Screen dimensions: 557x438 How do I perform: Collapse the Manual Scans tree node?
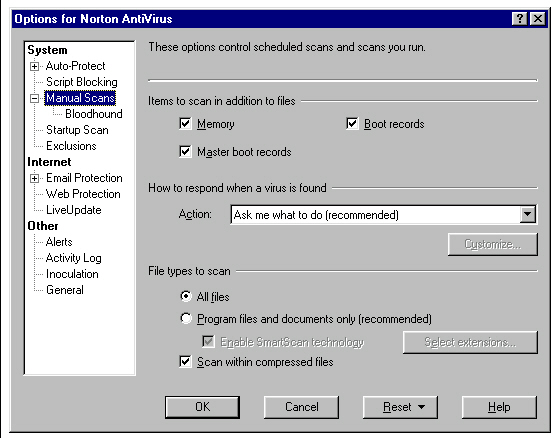pyautogui.click(x=34, y=98)
